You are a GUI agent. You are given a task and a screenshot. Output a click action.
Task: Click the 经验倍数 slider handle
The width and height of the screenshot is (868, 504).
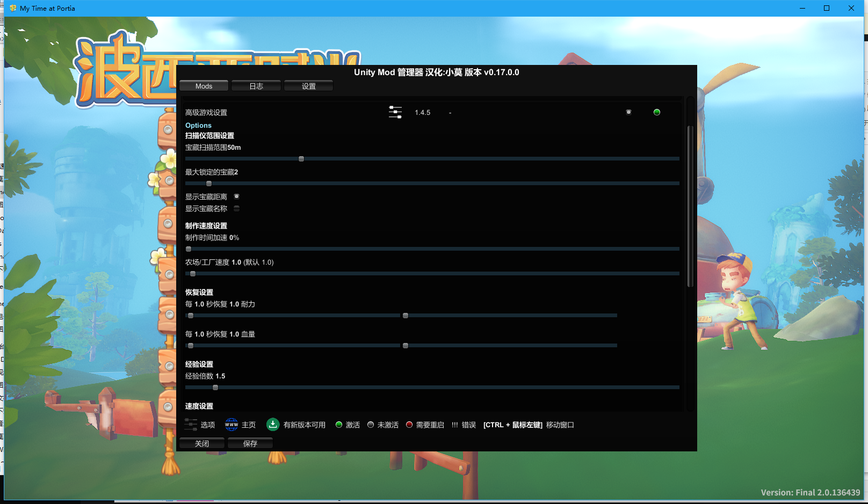point(215,388)
